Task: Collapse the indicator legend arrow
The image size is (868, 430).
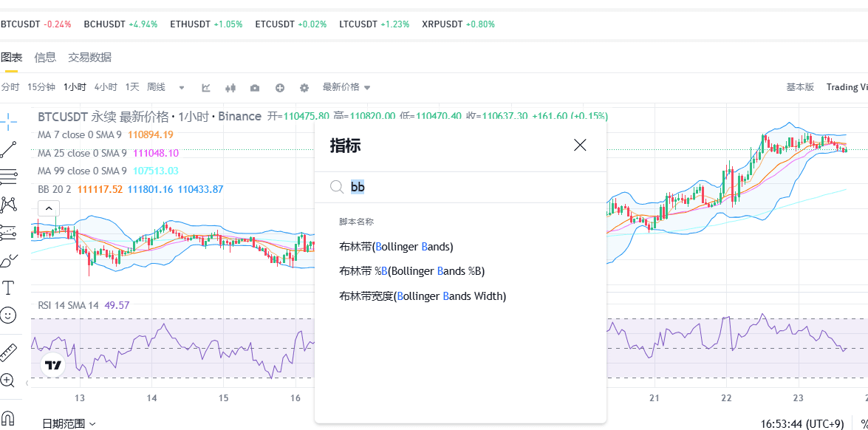Action: click(x=49, y=208)
